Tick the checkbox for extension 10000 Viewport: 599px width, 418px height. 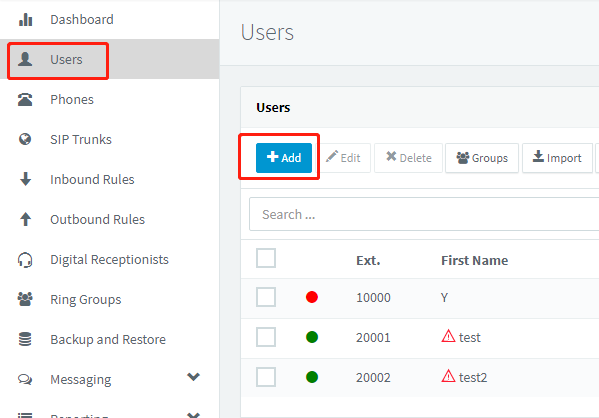click(266, 297)
